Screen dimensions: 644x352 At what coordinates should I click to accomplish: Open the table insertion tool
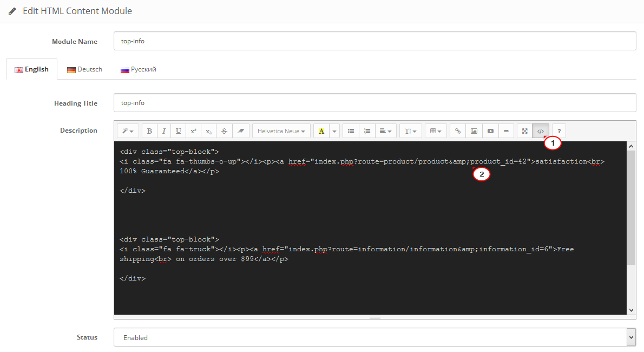(x=436, y=131)
